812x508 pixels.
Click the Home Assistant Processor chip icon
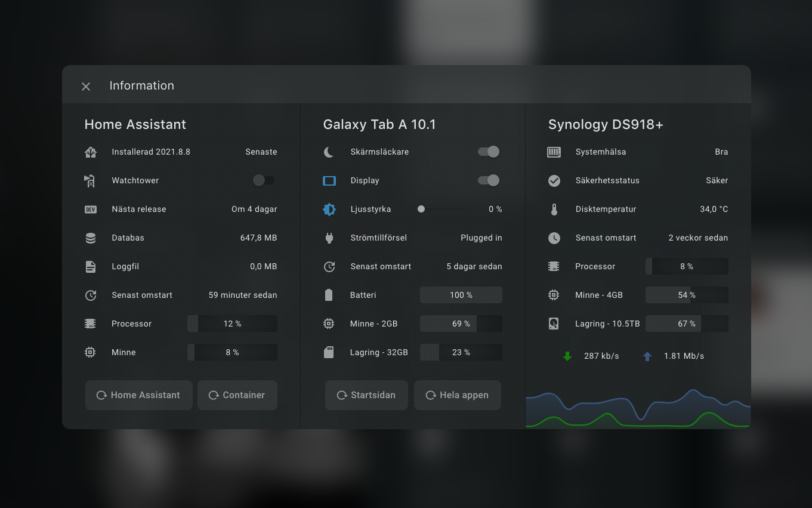click(90, 324)
